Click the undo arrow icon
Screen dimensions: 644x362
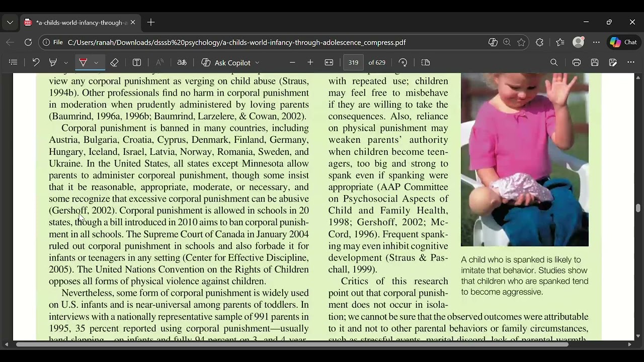click(36, 62)
